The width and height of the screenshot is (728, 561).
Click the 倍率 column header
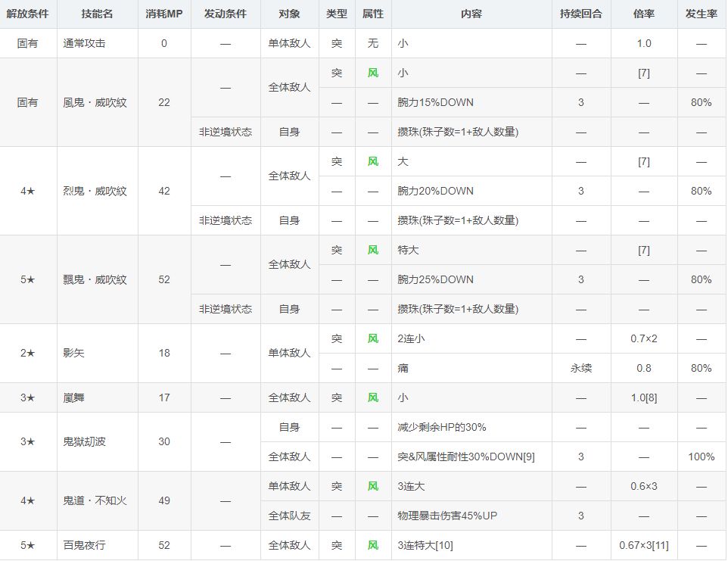(643, 14)
